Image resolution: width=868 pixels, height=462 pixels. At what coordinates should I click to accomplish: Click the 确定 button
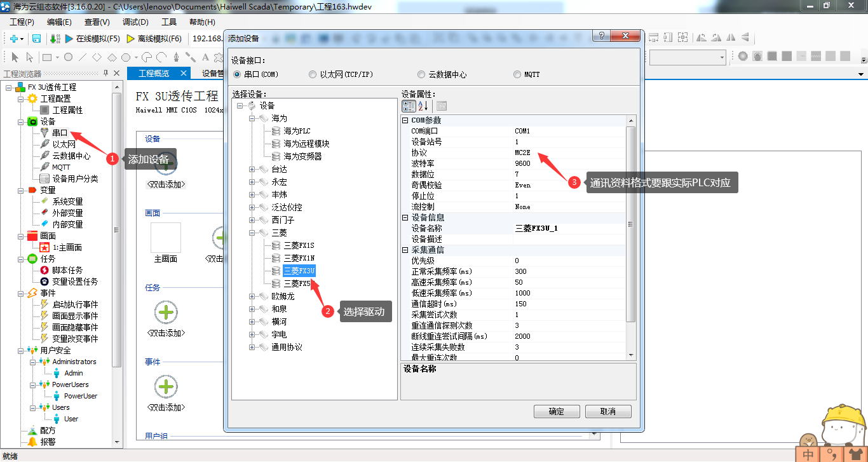point(557,411)
